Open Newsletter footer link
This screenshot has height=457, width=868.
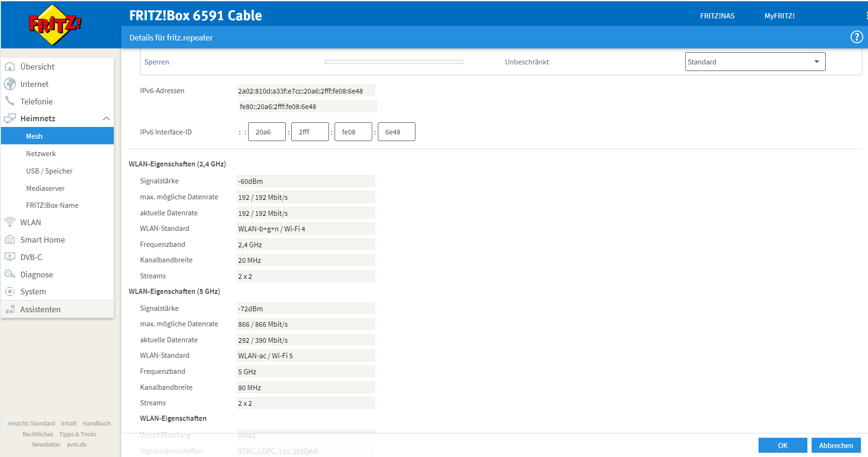point(47,444)
